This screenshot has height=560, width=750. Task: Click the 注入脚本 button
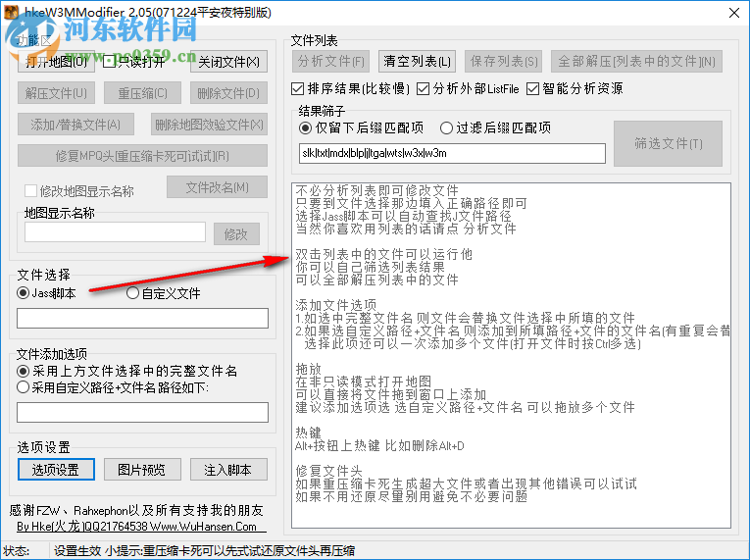tap(228, 470)
